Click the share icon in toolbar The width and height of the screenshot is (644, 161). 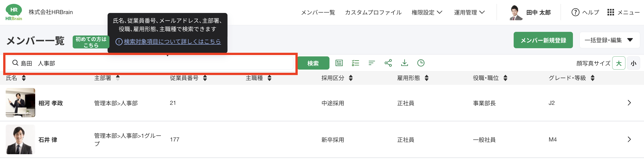[388, 63]
